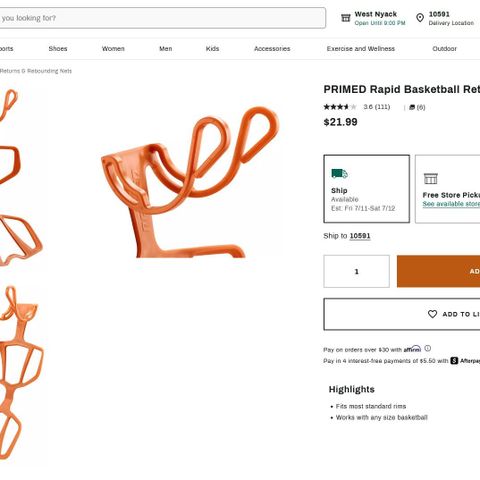Click the Free Store Pickup storefront icon

pyautogui.click(x=430, y=179)
